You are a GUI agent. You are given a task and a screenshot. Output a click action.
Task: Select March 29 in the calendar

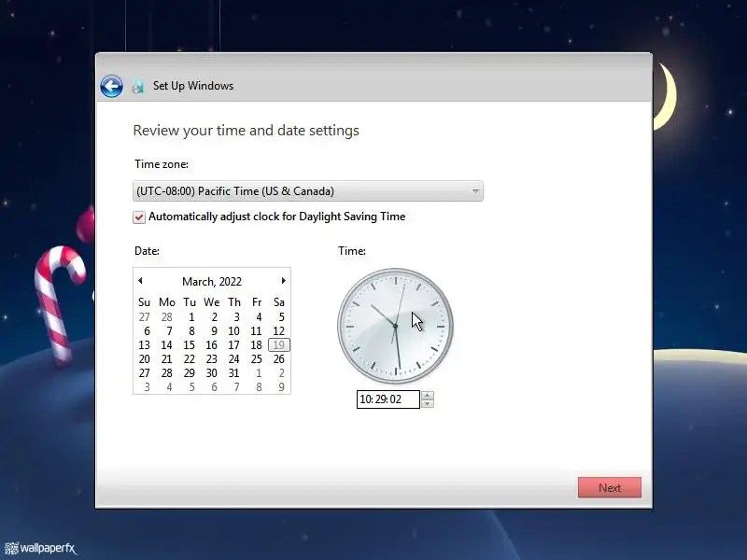pos(189,373)
